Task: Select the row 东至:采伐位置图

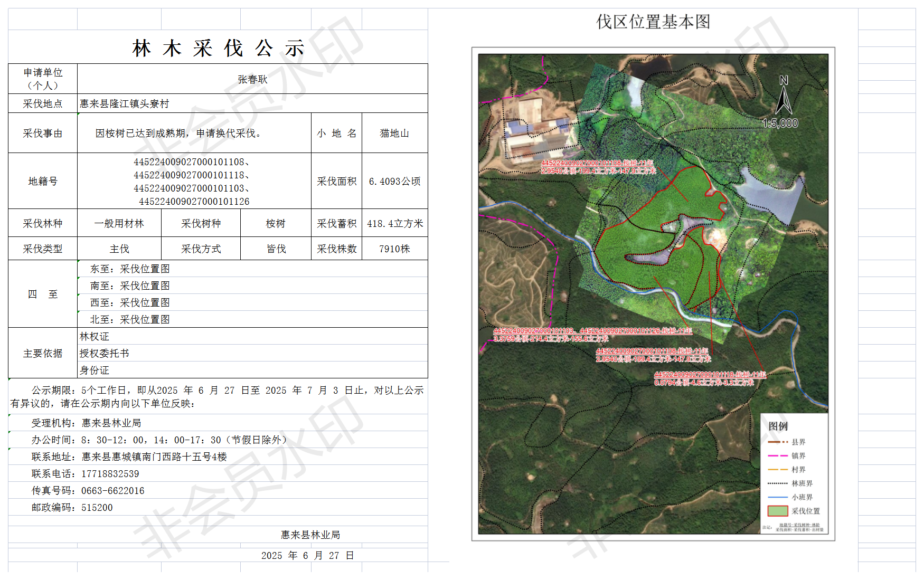Action: (x=252, y=269)
